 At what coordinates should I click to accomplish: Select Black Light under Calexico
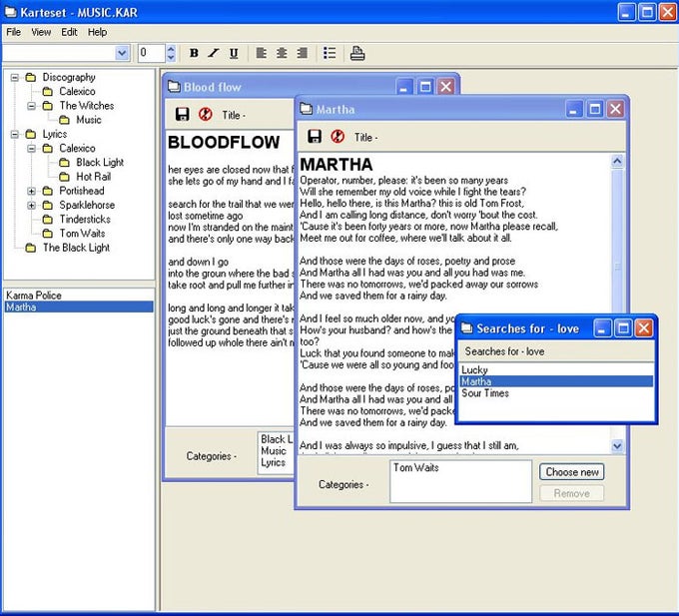[x=100, y=163]
